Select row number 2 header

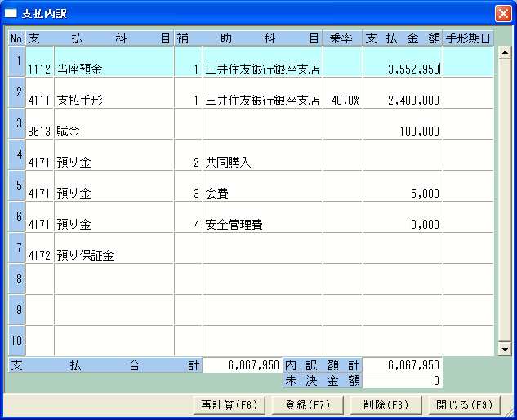click(x=17, y=93)
